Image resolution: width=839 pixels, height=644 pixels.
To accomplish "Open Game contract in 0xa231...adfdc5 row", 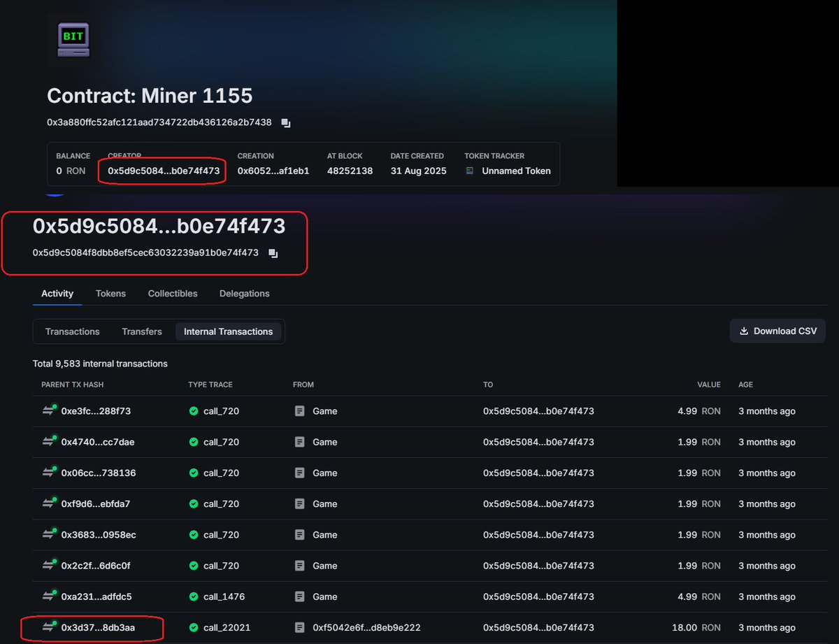I will (325, 596).
